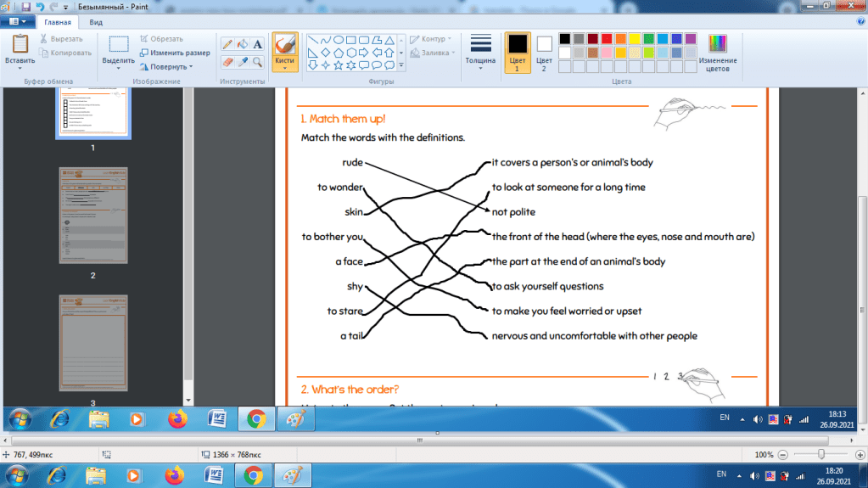Pick the Fill with color bucket tool
The image size is (868, 488).
click(243, 44)
